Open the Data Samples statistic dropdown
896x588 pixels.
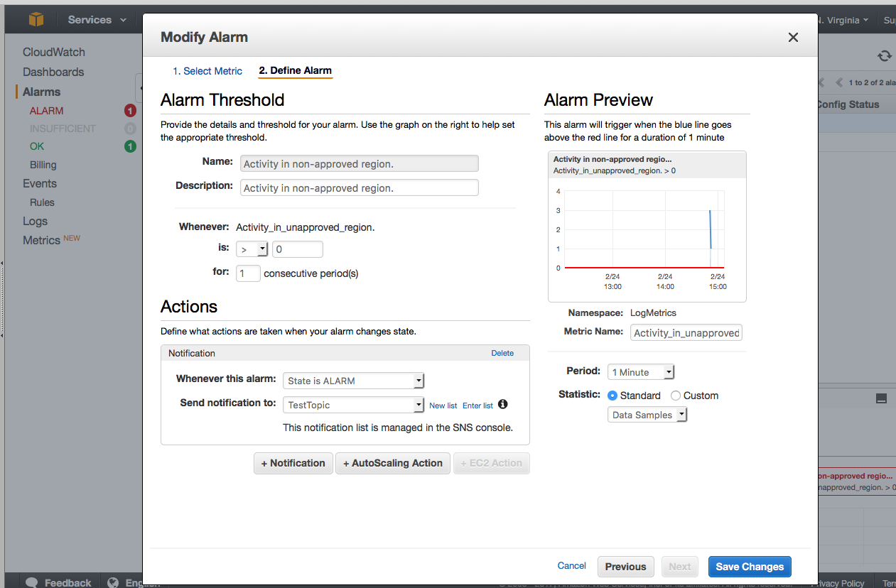pyautogui.click(x=647, y=415)
